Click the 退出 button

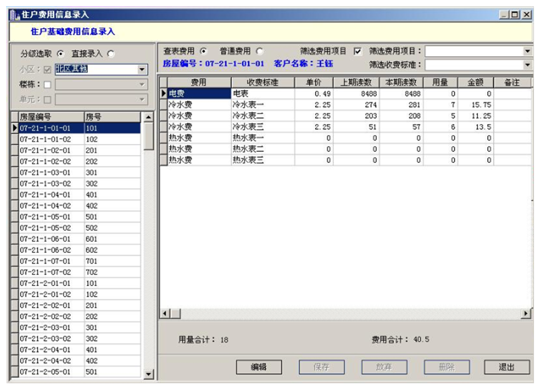tap(507, 367)
